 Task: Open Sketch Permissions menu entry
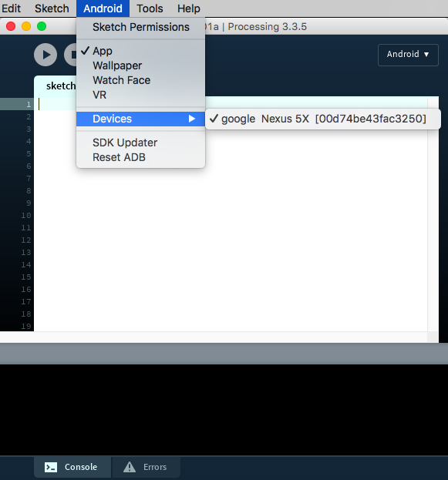pos(140,27)
